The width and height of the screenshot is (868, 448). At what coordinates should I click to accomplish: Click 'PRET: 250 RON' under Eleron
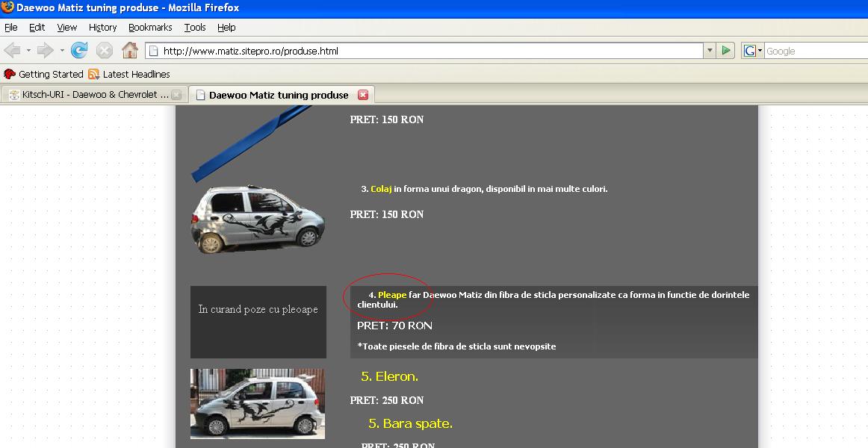click(x=387, y=400)
